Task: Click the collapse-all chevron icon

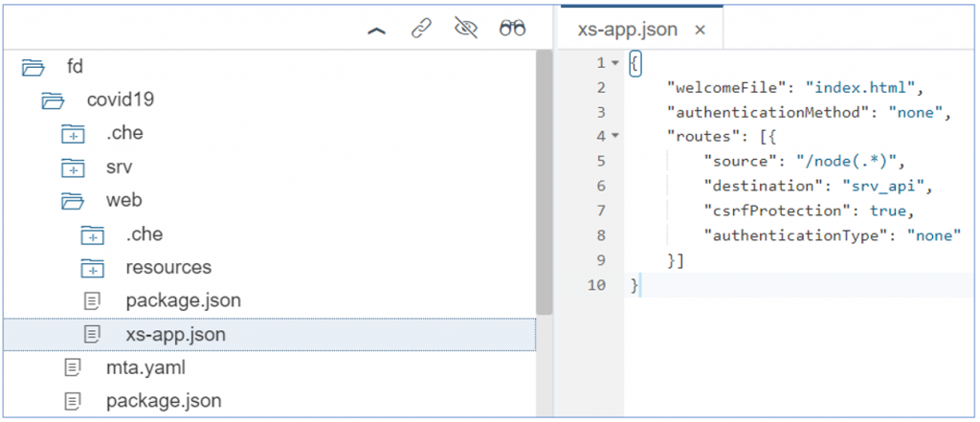Action: 376,30
